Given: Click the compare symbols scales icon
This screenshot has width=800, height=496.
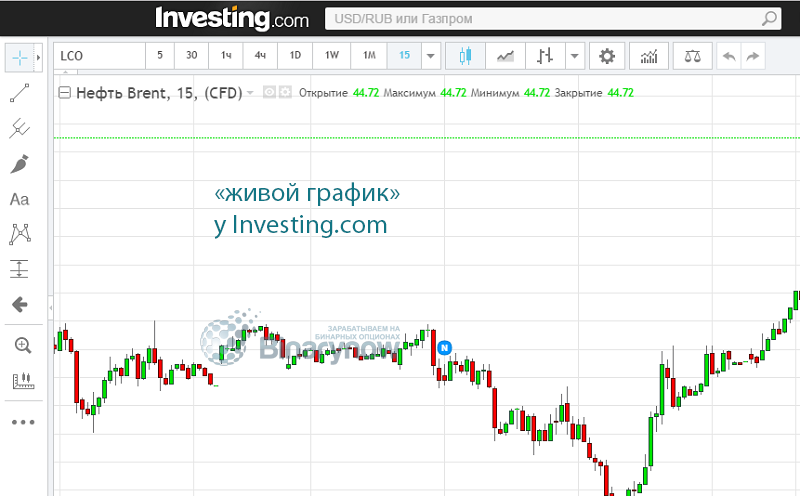Looking at the screenshot, I should coord(692,56).
